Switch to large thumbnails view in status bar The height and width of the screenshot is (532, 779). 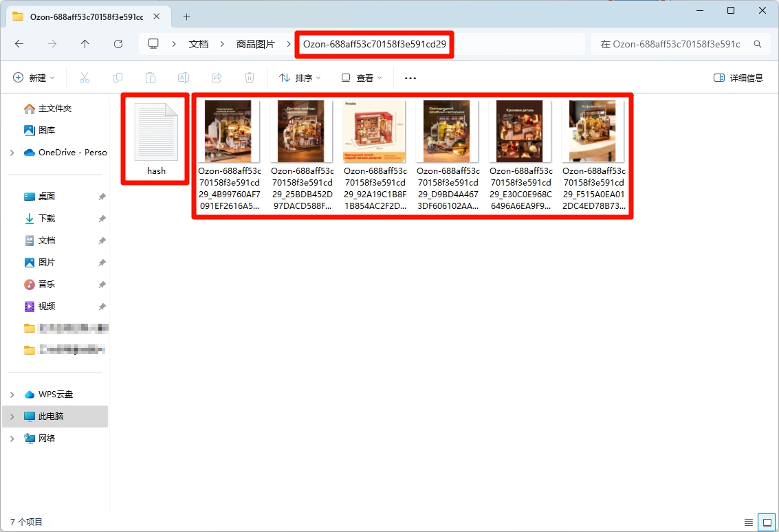(765, 522)
